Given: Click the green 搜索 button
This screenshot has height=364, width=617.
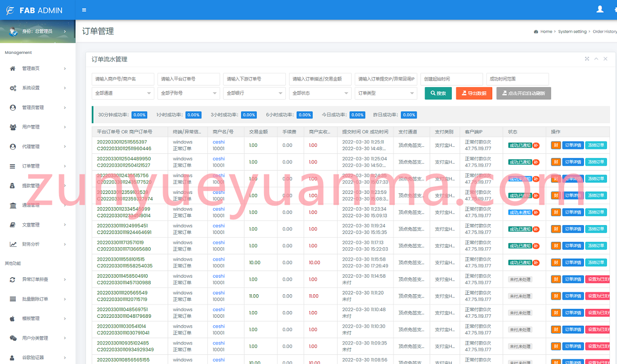Looking at the screenshot, I should 438,93.
